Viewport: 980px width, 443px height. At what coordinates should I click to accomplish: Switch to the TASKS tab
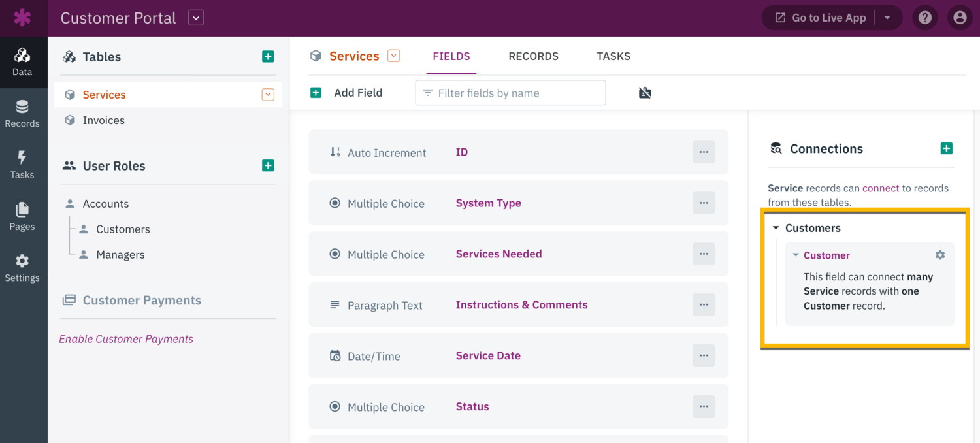pos(613,56)
